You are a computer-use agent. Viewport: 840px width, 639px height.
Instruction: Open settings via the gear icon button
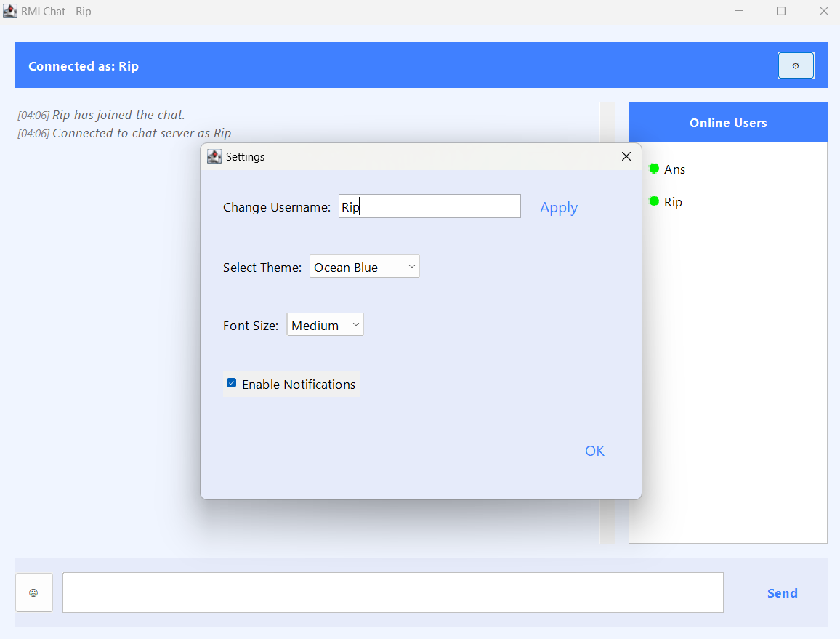click(x=796, y=65)
